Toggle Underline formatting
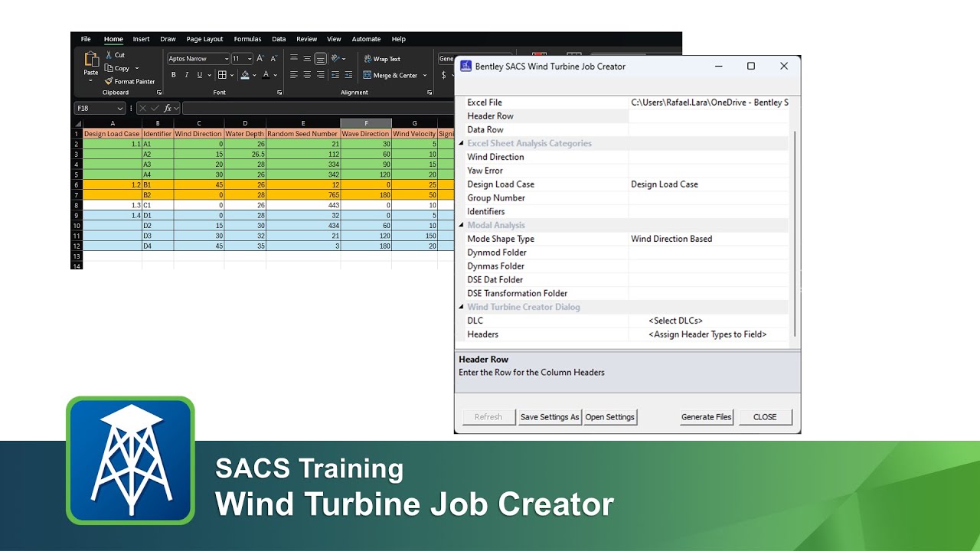Viewport: 980px width, 551px height. pyautogui.click(x=199, y=75)
